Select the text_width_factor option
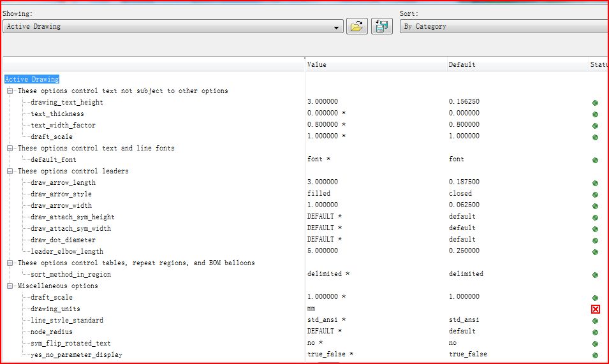 pyautogui.click(x=63, y=126)
